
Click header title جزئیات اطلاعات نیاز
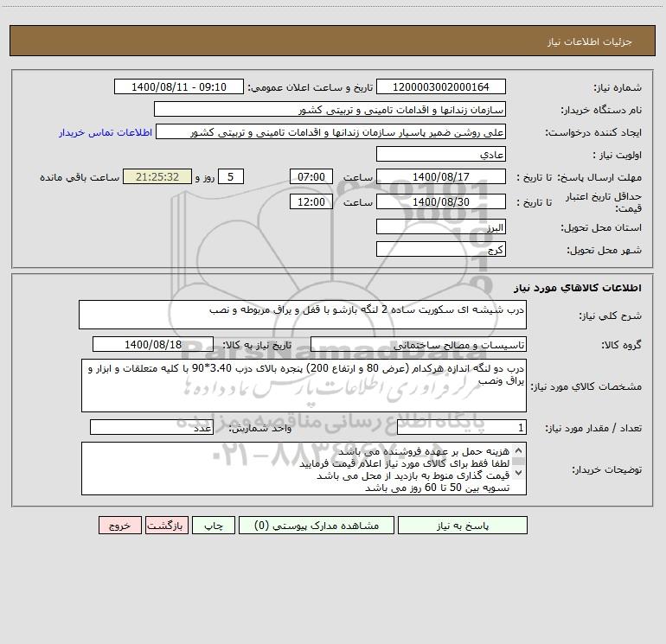[x=590, y=41]
